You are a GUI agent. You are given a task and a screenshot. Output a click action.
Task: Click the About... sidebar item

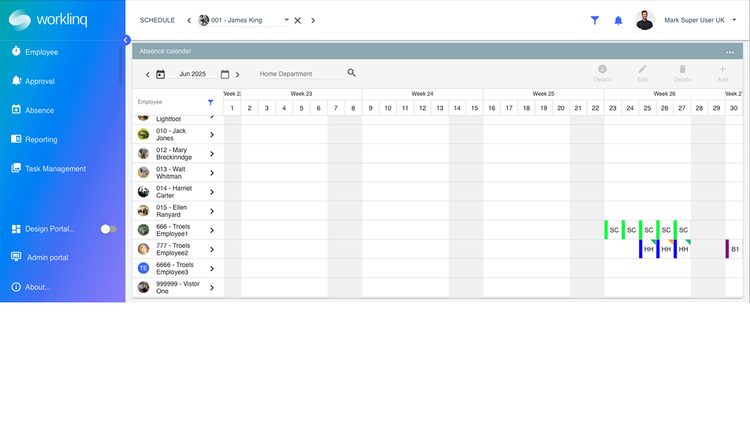point(31,287)
